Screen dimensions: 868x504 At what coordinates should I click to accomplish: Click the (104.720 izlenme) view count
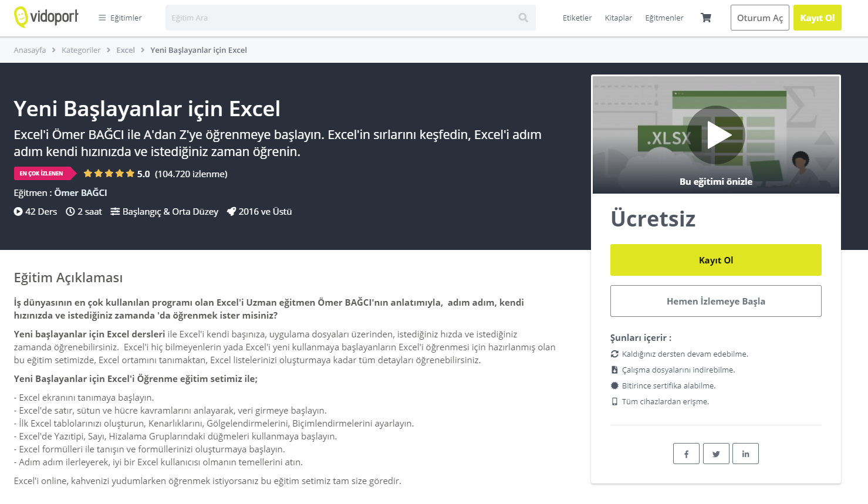coord(191,174)
